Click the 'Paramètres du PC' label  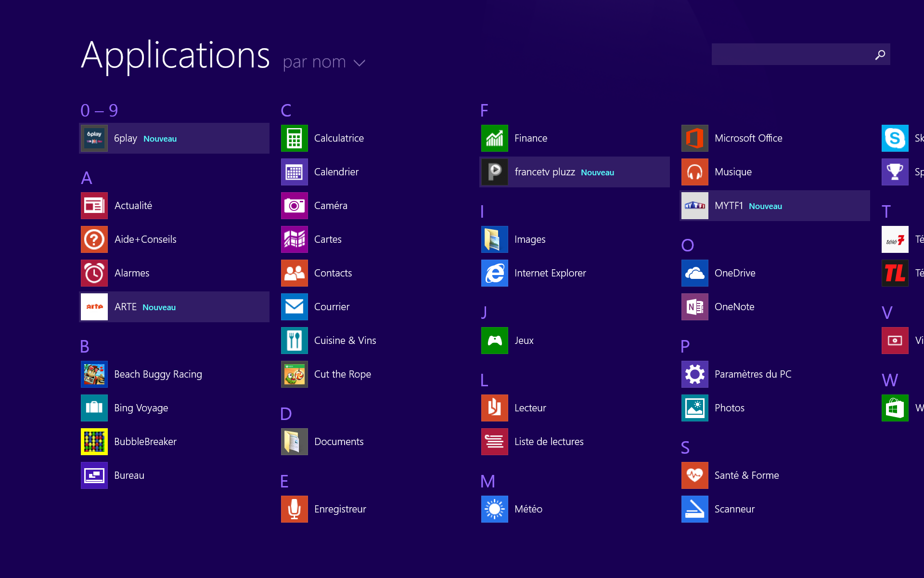point(753,374)
